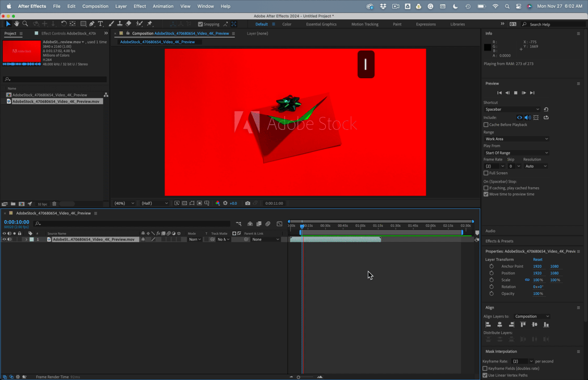Enable Cache Before Playback checkbox

point(486,125)
